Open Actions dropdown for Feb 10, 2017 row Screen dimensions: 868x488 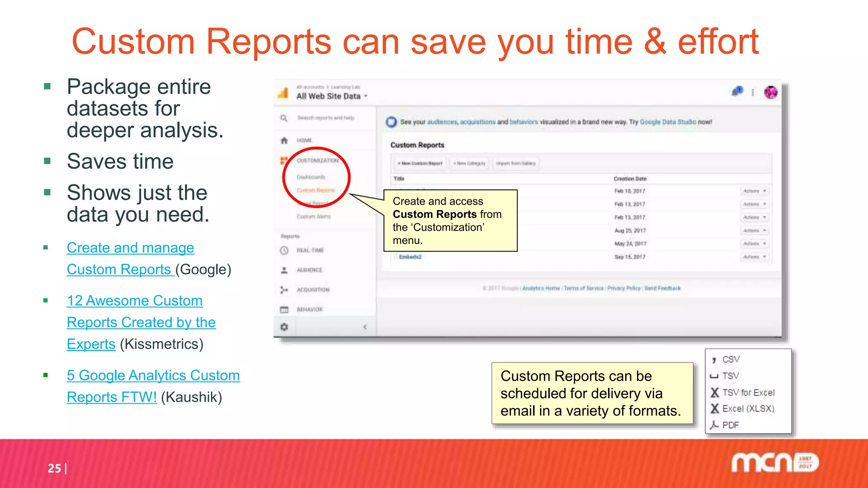tap(754, 191)
